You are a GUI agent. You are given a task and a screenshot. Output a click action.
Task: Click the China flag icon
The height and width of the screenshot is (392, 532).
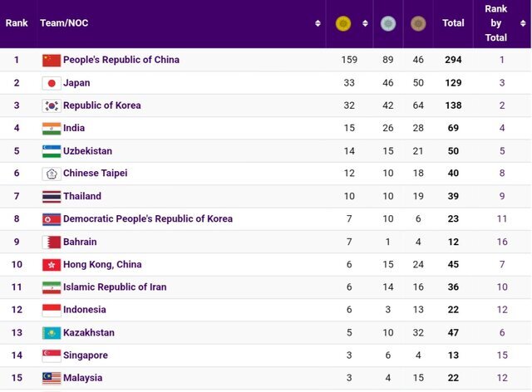pyautogui.click(x=52, y=60)
